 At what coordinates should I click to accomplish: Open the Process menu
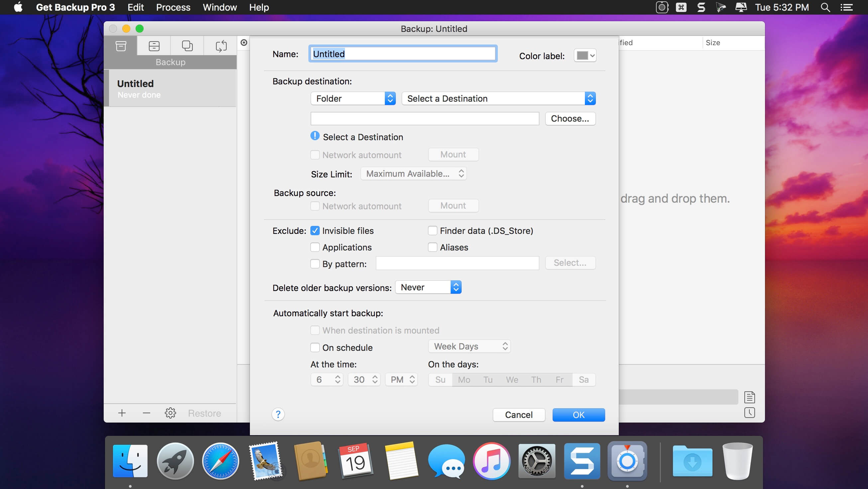pos(173,7)
